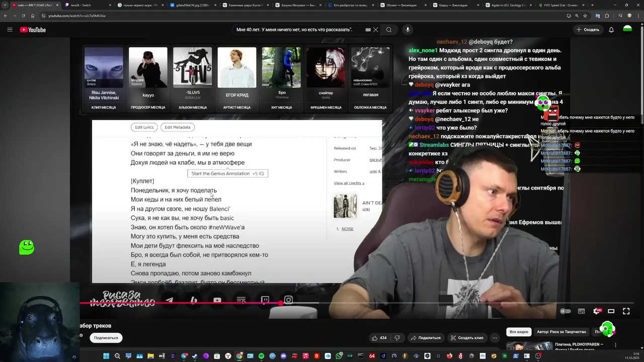644x362 pixels.
Task: Clear the YouTube search query
Action: coord(375,30)
